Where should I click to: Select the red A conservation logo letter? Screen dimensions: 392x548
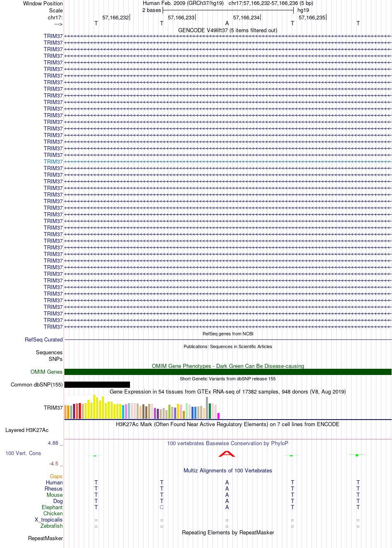click(227, 454)
